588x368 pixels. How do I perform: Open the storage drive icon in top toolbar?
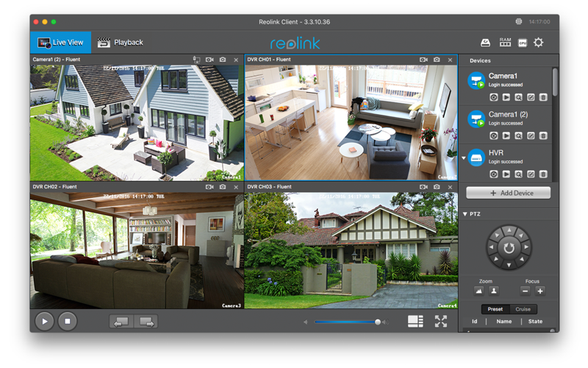tap(485, 43)
